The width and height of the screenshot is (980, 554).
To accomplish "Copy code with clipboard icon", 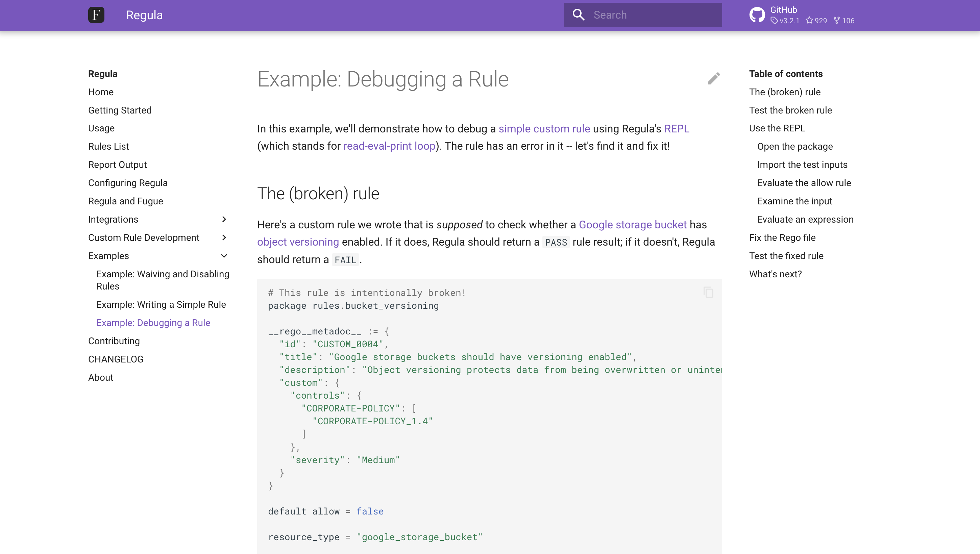I will click(x=708, y=292).
